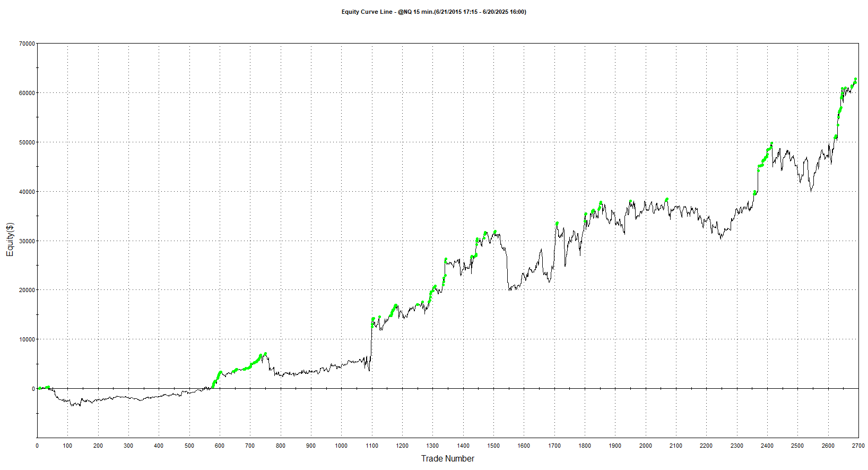Select the highest green marker at curve's end
Viewport: 868px width, 470px height.
coord(856,80)
